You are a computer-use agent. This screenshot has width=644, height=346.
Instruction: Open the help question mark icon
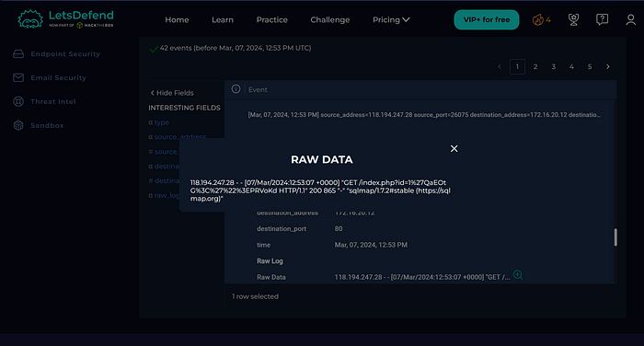click(602, 19)
